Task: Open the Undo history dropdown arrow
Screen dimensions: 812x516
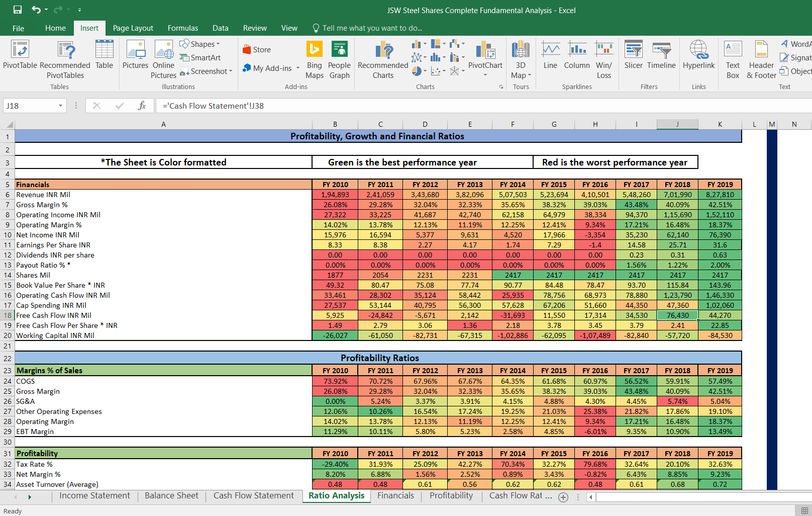Action: (x=46, y=10)
